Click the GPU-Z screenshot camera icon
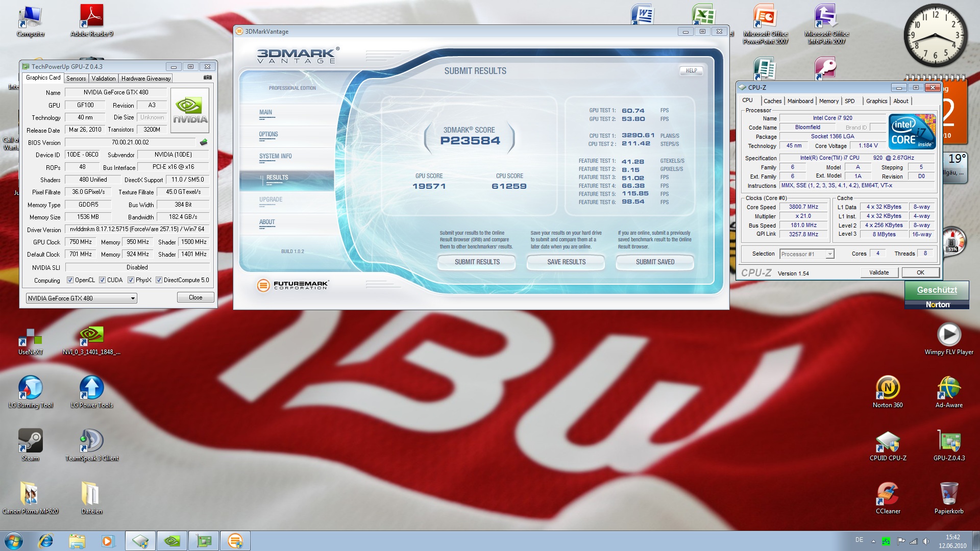This screenshot has height=551, width=980. pyautogui.click(x=208, y=78)
